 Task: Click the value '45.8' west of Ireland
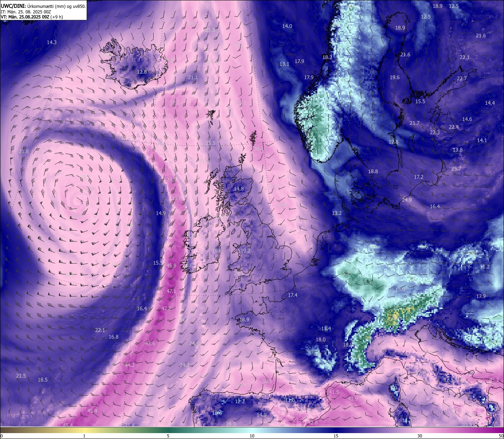171,266
